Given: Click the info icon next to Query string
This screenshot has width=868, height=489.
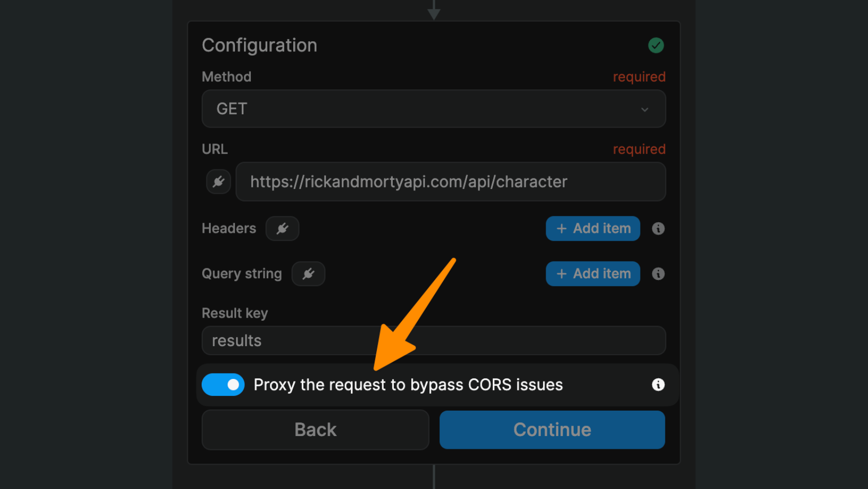Looking at the screenshot, I should (658, 274).
